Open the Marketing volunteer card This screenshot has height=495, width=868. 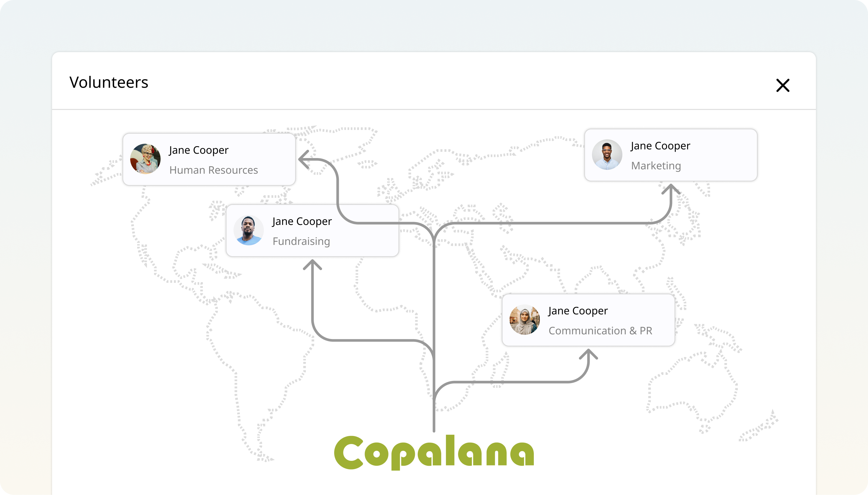tap(670, 155)
